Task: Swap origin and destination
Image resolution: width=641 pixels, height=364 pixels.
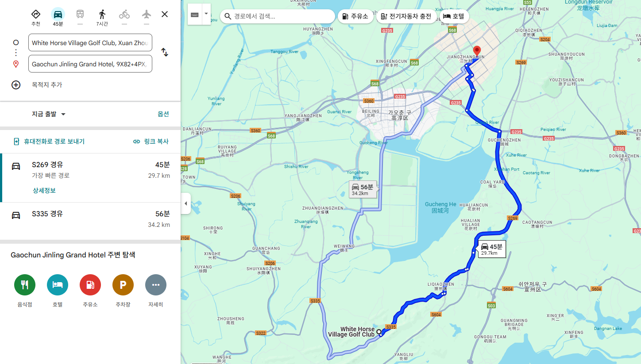Action: 165,52
